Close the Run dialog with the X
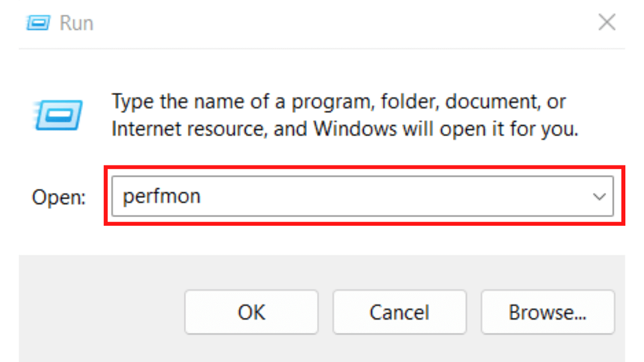This screenshot has height=362, width=644. click(x=607, y=23)
